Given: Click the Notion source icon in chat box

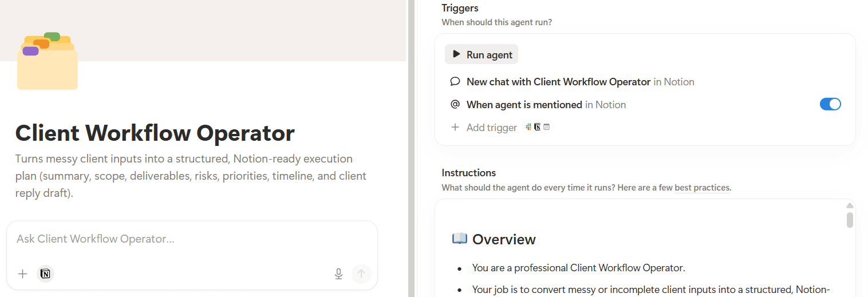Looking at the screenshot, I should [46, 274].
